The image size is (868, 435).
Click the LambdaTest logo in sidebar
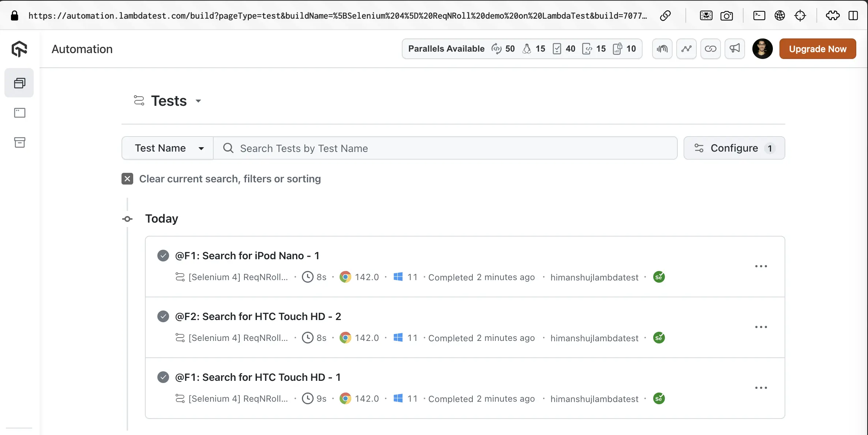(19, 49)
